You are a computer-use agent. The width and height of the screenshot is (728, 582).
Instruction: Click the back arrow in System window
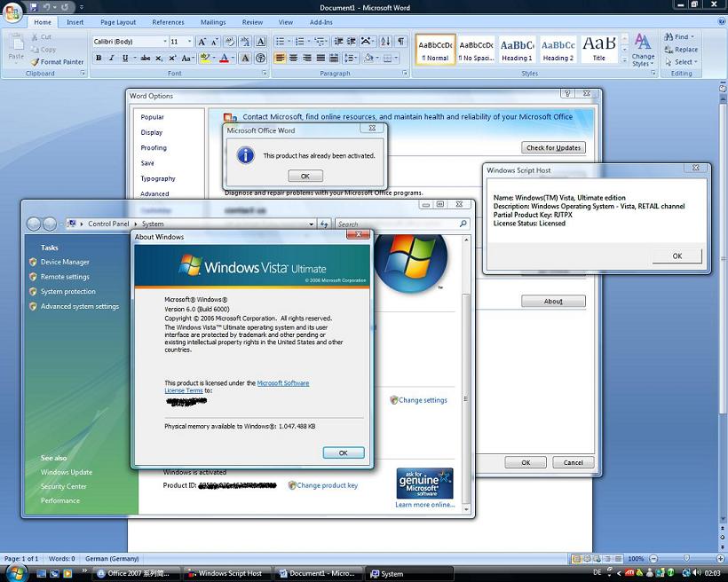tap(34, 224)
